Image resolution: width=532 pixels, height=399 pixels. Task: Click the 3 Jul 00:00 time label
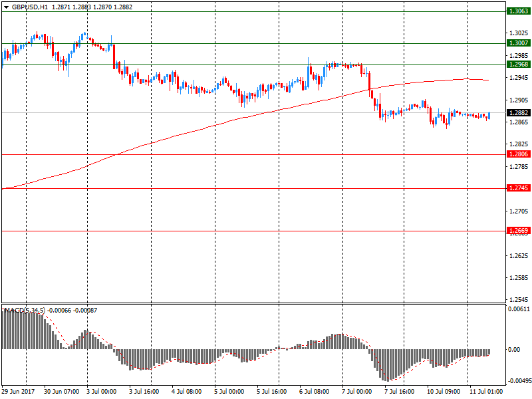101,392
